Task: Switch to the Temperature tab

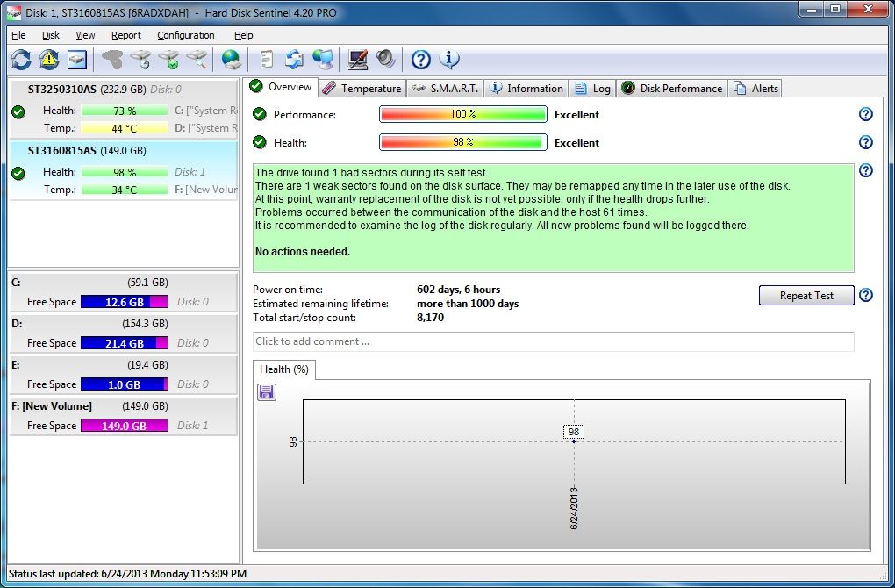Action: (362, 89)
